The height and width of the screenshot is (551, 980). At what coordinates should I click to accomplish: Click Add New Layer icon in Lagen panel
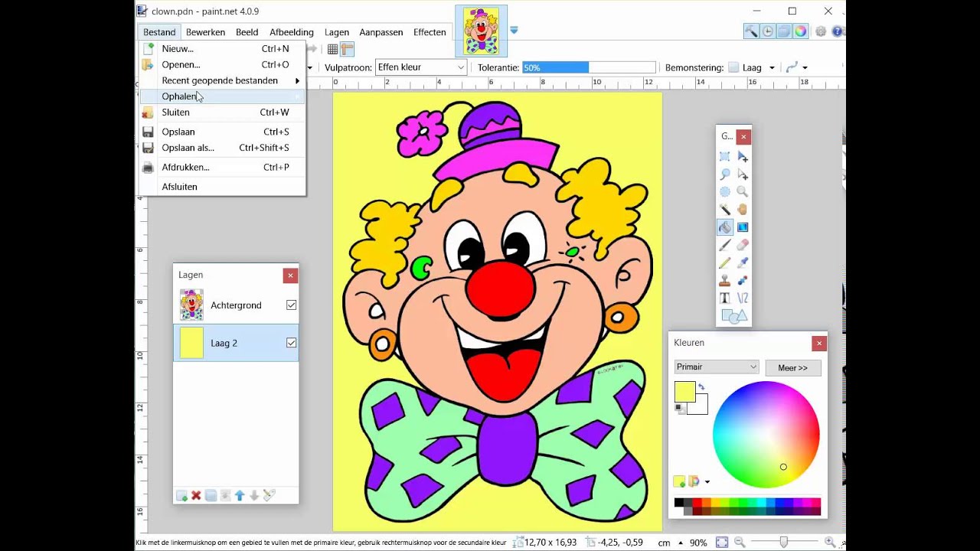coord(181,496)
